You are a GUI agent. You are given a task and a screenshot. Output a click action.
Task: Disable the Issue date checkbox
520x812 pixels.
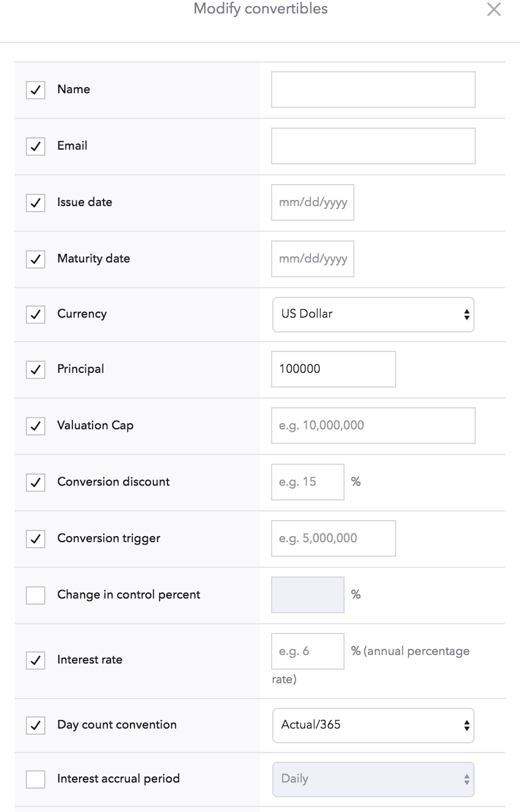[36, 203]
